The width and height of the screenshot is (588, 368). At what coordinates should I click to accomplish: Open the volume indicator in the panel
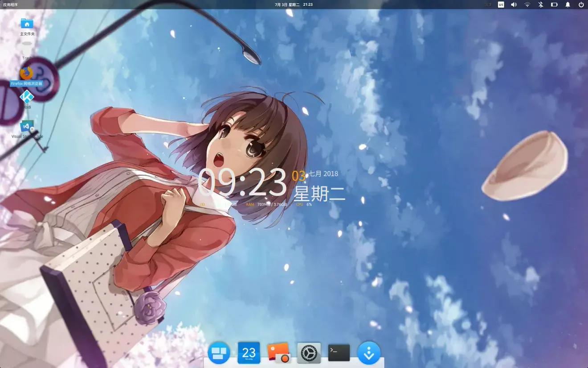click(514, 4)
